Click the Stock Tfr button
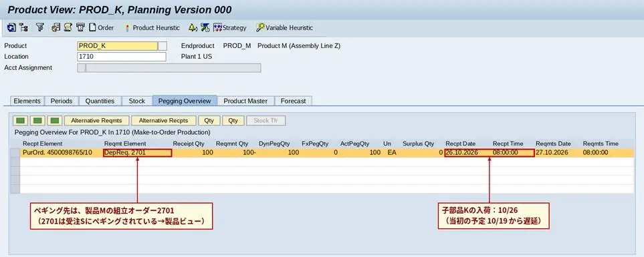Screen dimensions: 644x257 [x=265, y=121]
